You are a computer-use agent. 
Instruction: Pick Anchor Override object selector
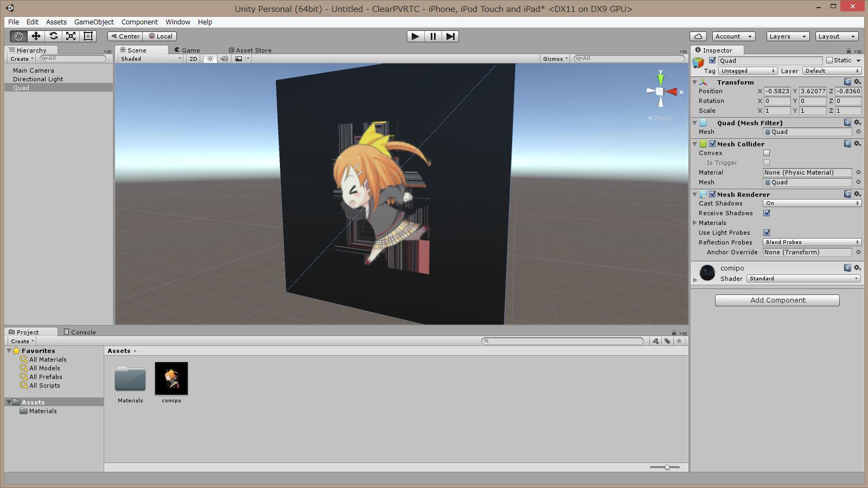click(858, 252)
